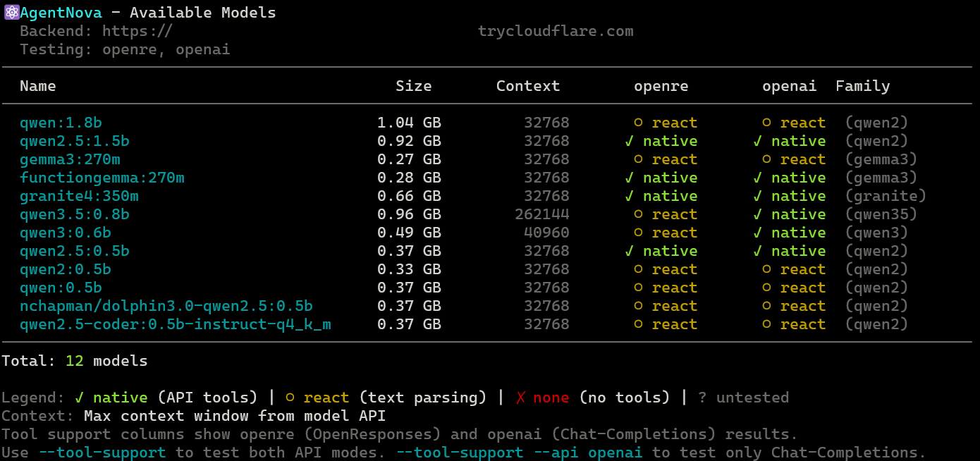This screenshot has width=980, height=461.
Task: Click the 'Backend: https://' text
Action: 96,31
